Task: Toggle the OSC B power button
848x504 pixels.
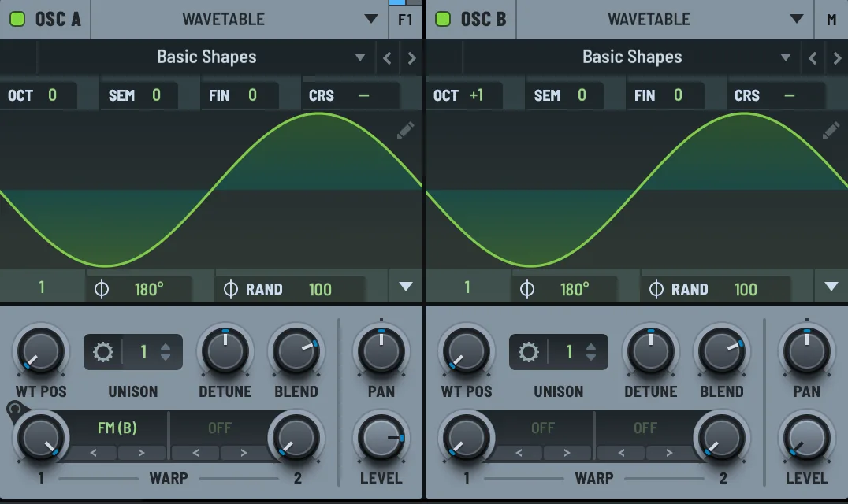Action: coord(443,19)
